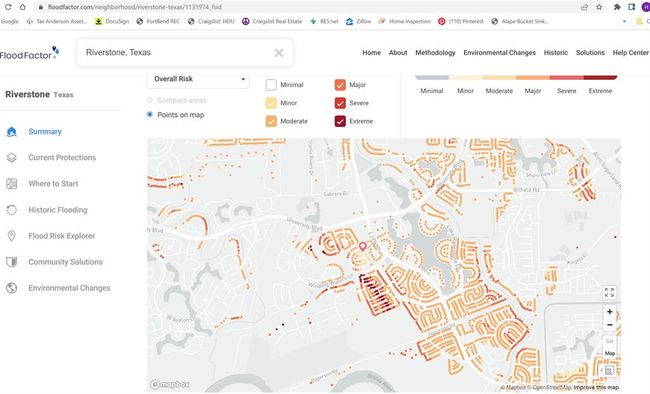Click the Improve this map link
This screenshot has width=650, height=394.
coord(596,387)
